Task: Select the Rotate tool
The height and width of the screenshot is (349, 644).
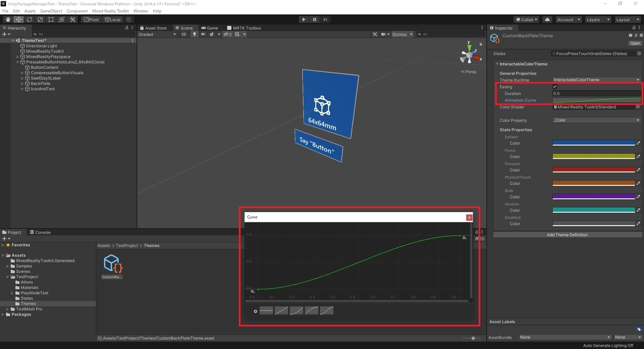Action: pyautogui.click(x=30, y=19)
